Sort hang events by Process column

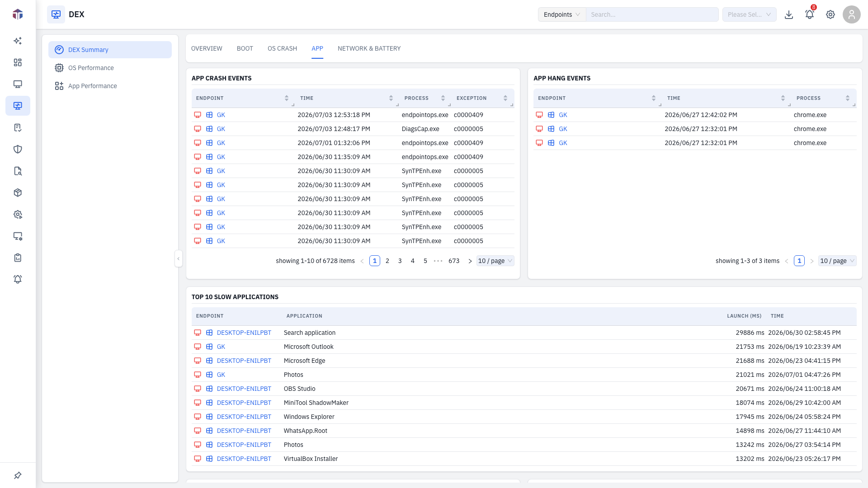pyautogui.click(x=848, y=98)
